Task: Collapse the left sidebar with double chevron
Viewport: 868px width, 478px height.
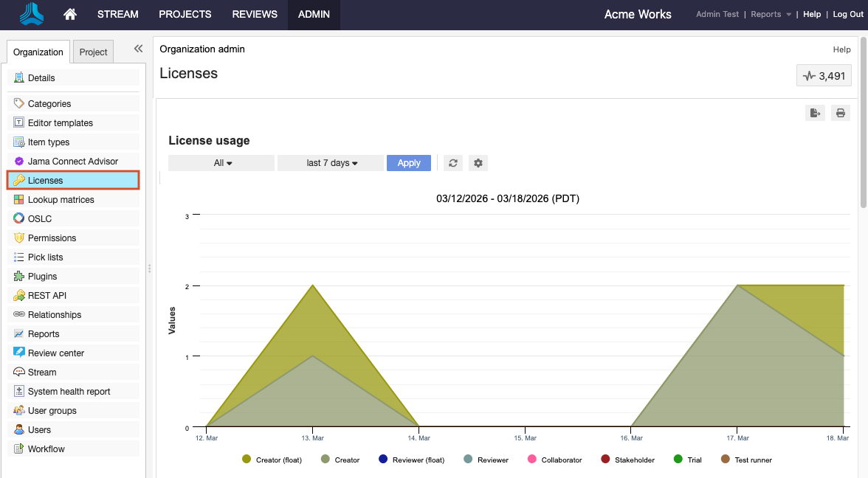Action: [138, 49]
